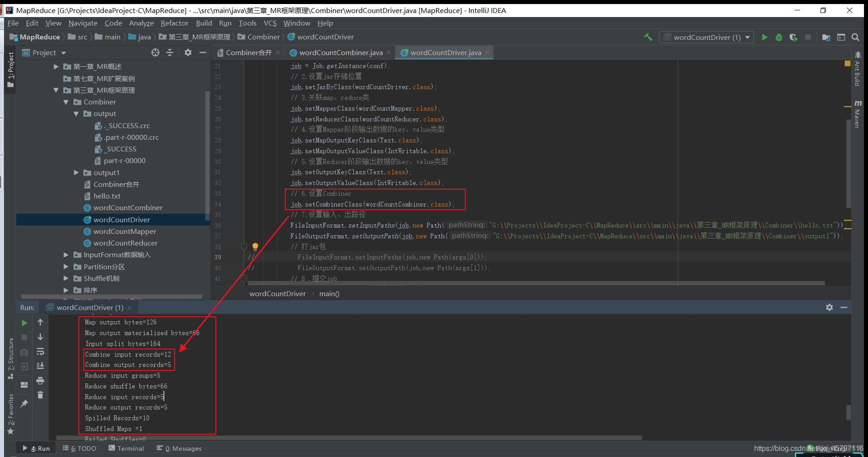868x457 pixels.
Task: Toggle the Favorites side panel
Action: click(11, 414)
